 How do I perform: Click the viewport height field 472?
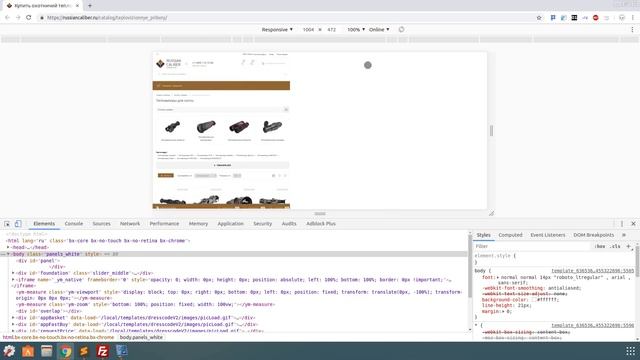click(331, 29)
